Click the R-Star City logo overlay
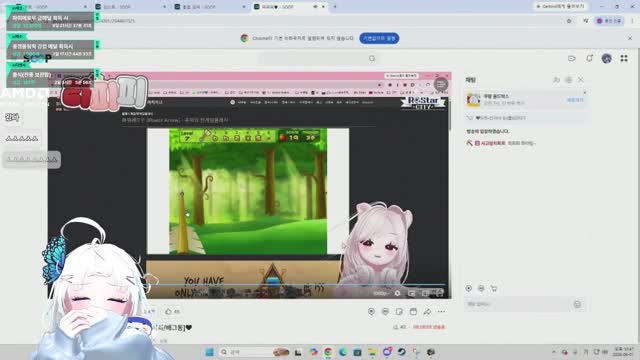The height and width of the screenshot is (360, 640). click(423, 102)
